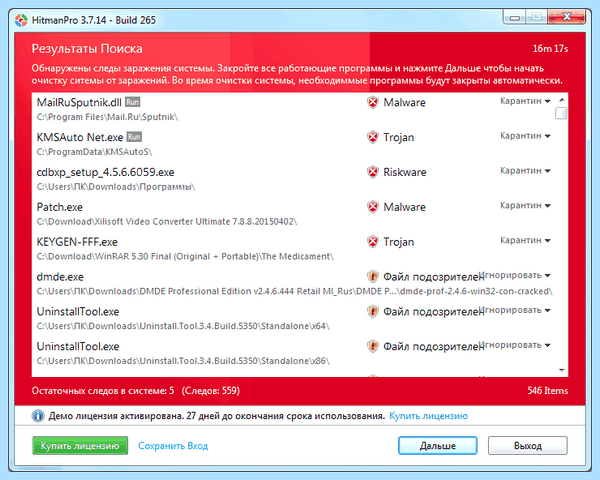
Task: Select KMSAuto Net.exe file name
Action: click(x=80, y=137)
